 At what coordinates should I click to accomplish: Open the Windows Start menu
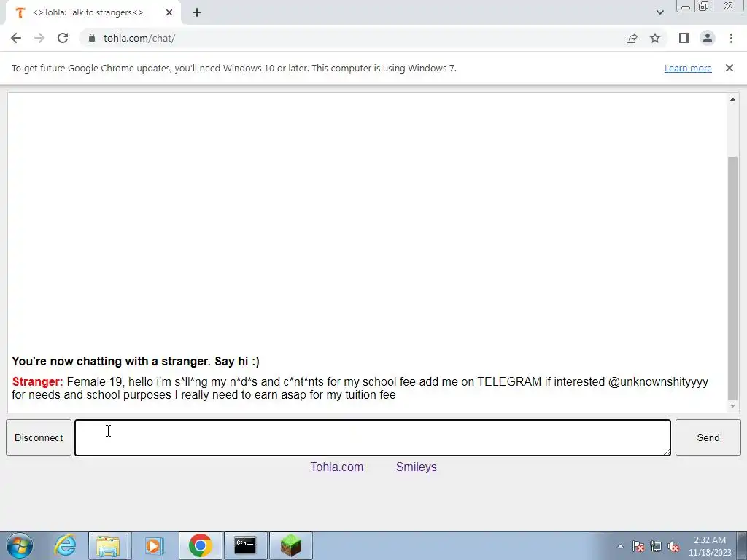coord(20,545)
